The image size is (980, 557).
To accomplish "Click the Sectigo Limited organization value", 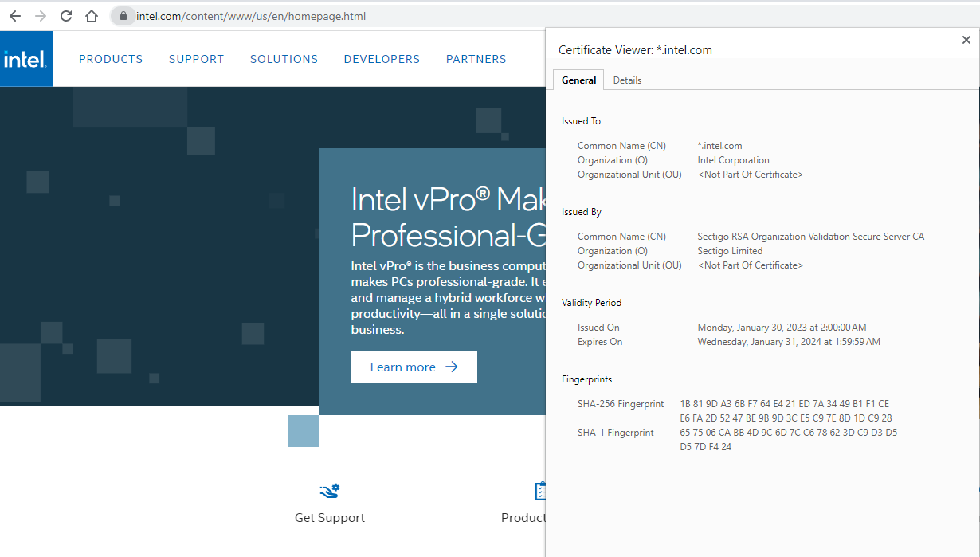I will click(731, 251).
